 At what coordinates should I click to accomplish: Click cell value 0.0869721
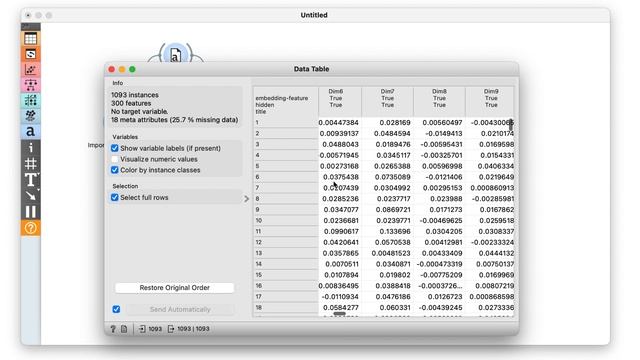click(x=392, y=210)
